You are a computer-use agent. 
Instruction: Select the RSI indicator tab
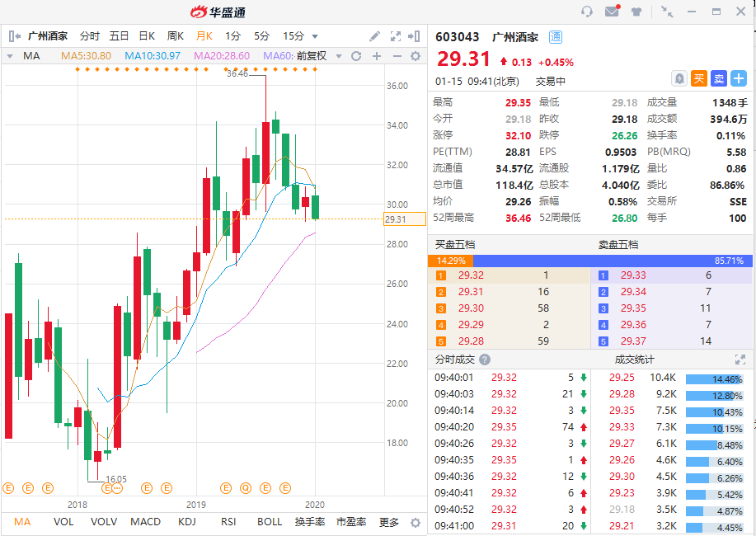pyautogui.click(x=228, y=522)
